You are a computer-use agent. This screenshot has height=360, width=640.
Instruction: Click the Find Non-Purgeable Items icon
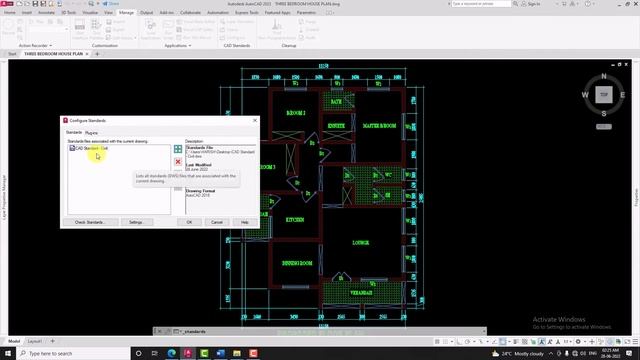276,29
